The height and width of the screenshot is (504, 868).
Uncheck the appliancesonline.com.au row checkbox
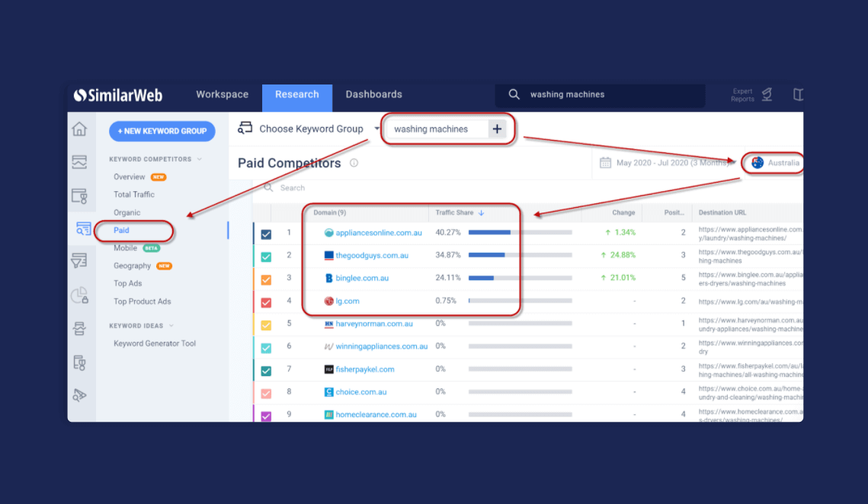coord(266,234)
